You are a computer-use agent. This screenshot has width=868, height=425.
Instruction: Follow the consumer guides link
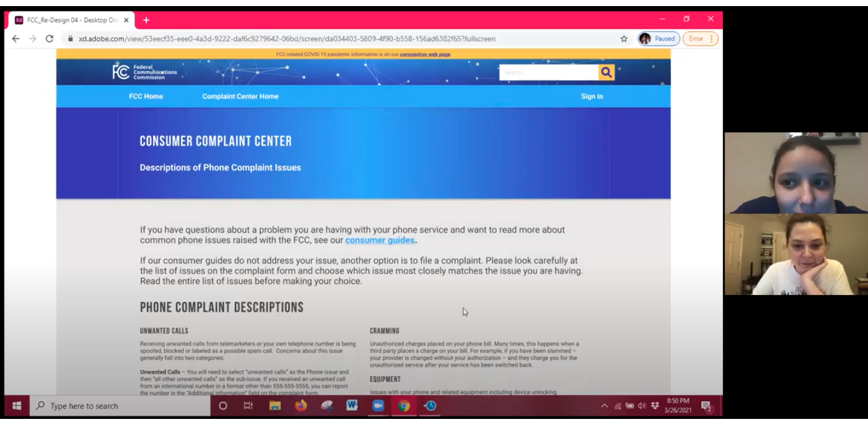380,240
